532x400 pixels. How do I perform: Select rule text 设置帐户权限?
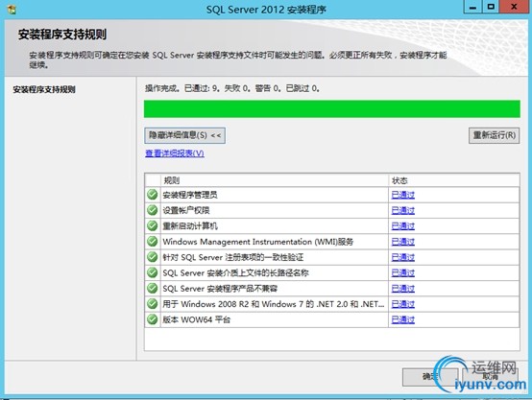click(x=186, y=210)
